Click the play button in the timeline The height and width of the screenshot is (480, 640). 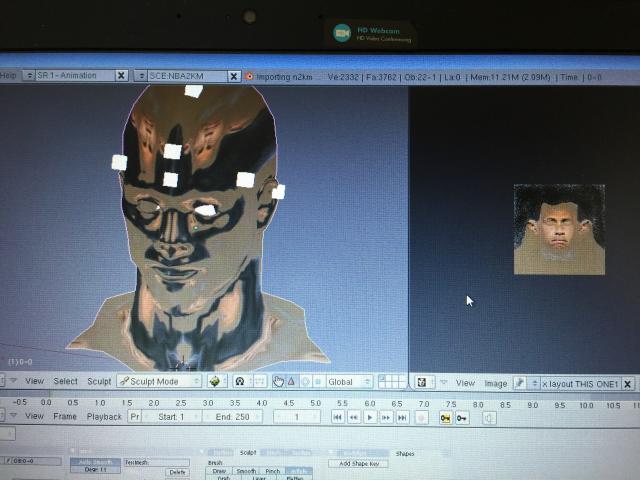point(370,417)
